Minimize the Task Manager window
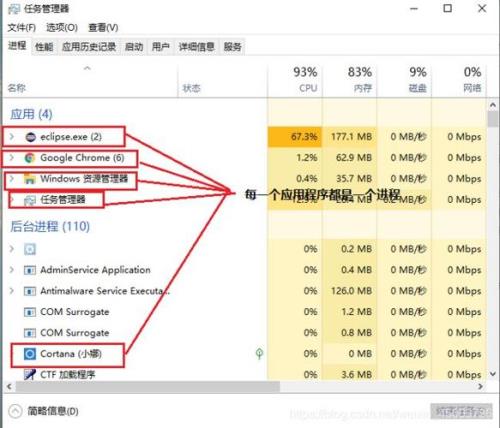 [x=414, y=8]
